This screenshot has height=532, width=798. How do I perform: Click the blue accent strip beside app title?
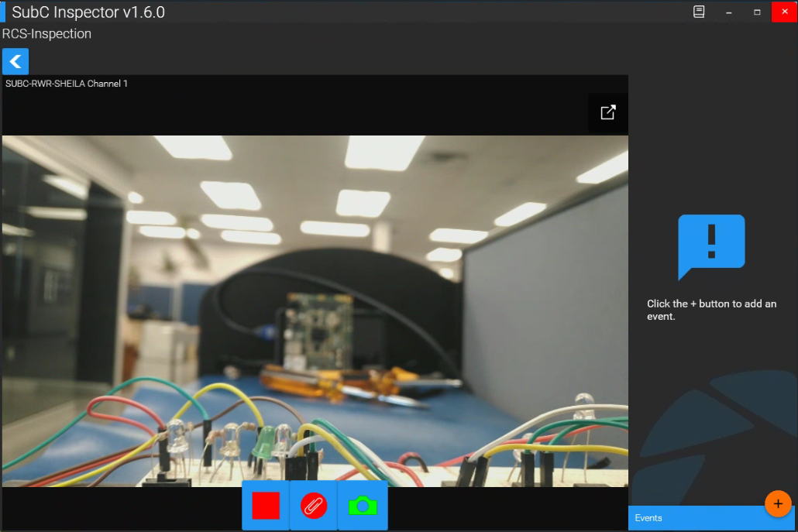pos(2,12)
